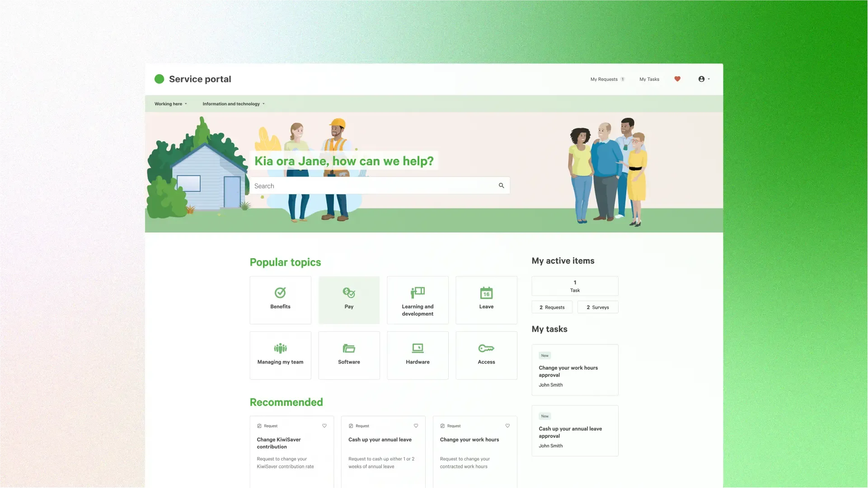
Task: Open Cash up your annual leave request title
Action: point(380,440)
